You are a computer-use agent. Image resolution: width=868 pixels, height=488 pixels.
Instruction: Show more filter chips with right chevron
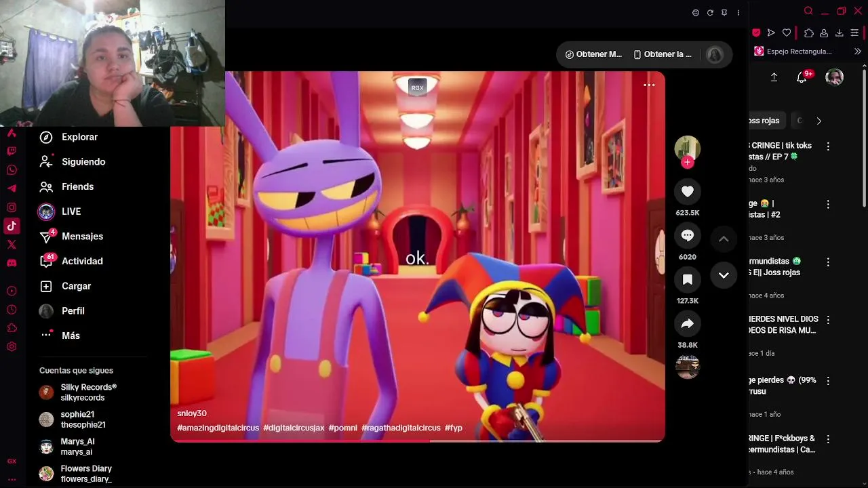[x=818, y=121]
